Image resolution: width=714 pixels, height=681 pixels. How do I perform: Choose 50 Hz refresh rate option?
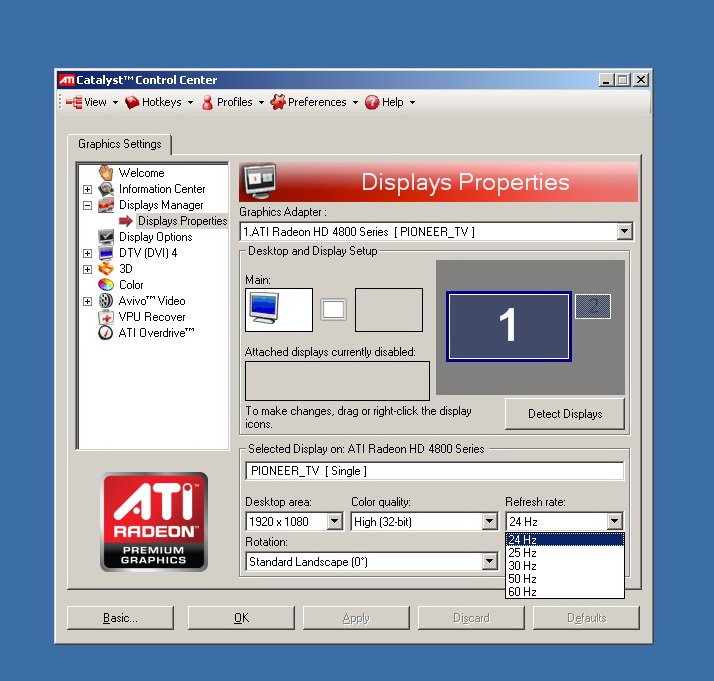click(565, 579)
